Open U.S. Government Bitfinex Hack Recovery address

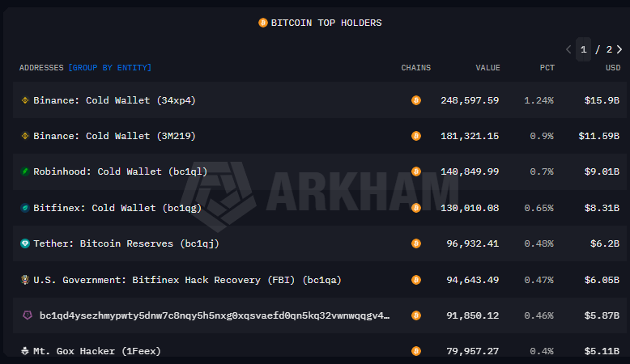(187, 280)
